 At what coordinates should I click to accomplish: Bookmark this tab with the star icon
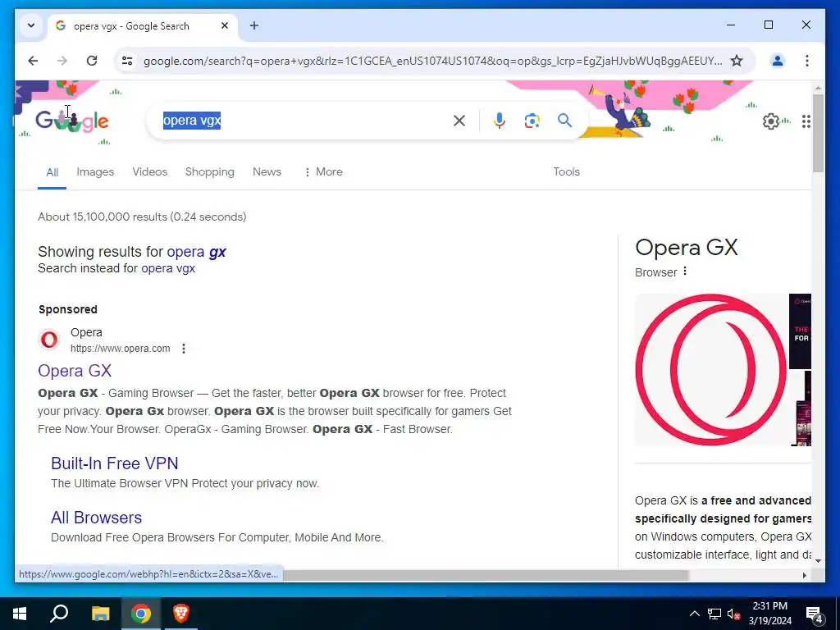coord(737,61)
